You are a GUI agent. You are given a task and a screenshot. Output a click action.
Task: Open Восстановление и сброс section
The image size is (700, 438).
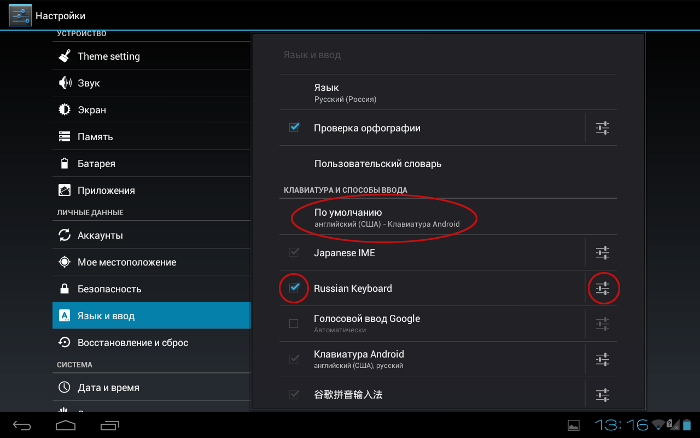coord(151,342)
